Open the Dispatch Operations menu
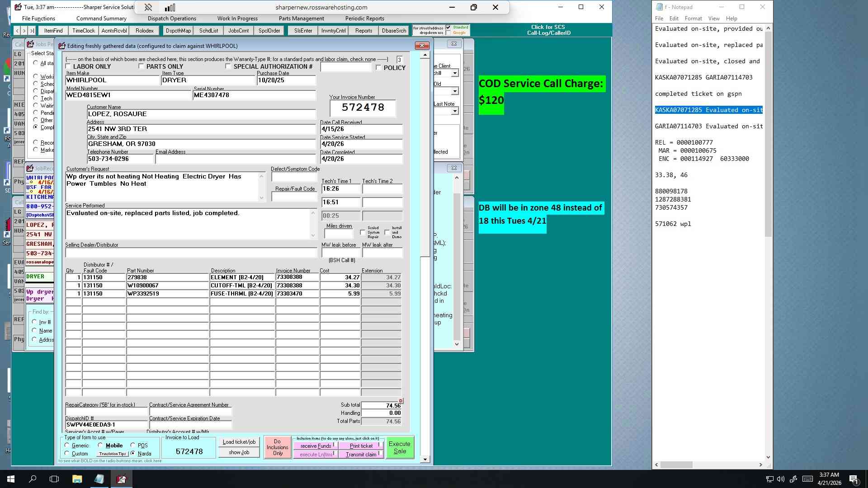The width and height of the screenshot is (868, 488). coord(172,19)
